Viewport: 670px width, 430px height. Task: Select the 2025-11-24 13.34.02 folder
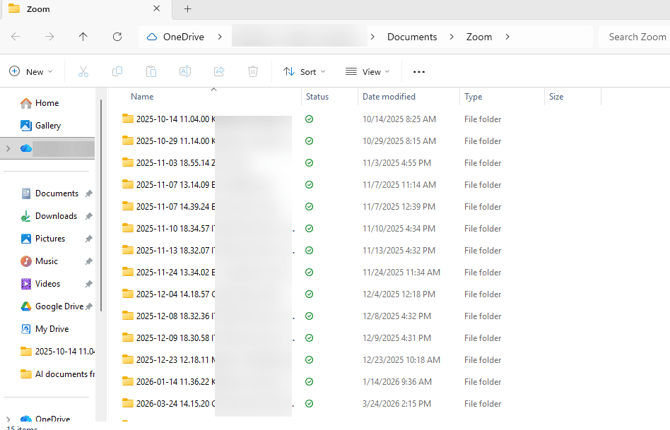click(170, 272)
